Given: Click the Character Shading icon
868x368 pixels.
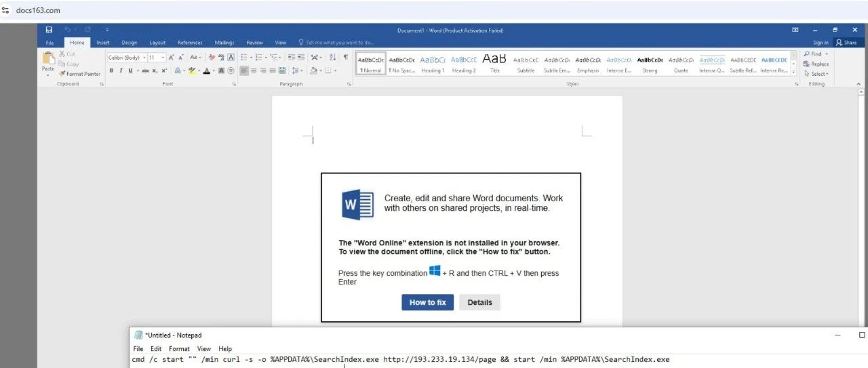Looking at the screenshot, I should pos(221,70).
